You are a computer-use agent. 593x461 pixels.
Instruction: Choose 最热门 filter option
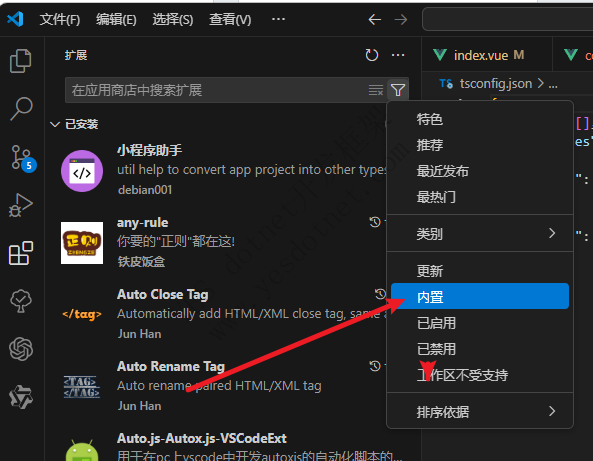click(x=480, y=197)
